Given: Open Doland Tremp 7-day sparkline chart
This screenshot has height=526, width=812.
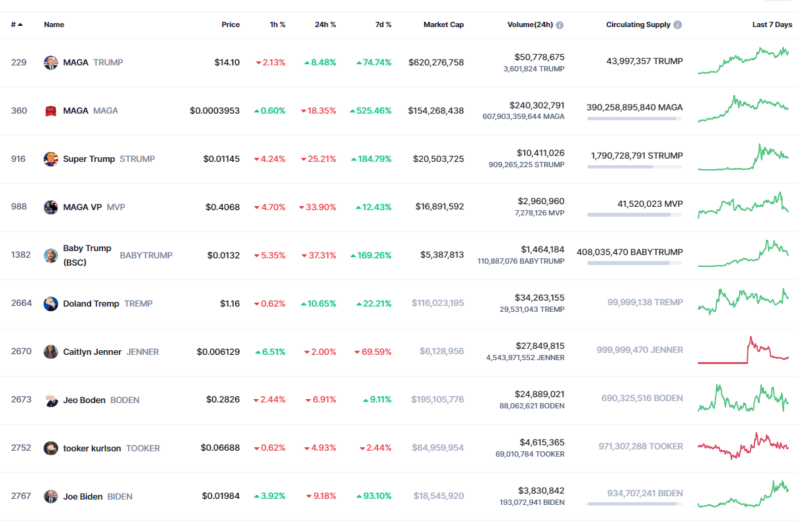Looking at the screenshot, I should click(x=743, y=301).
